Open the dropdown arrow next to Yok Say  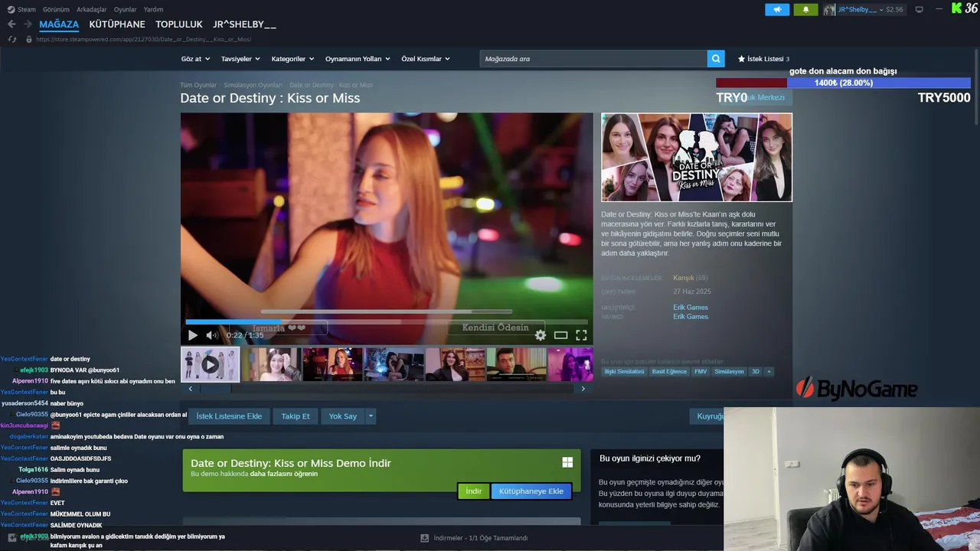[371, 416]
